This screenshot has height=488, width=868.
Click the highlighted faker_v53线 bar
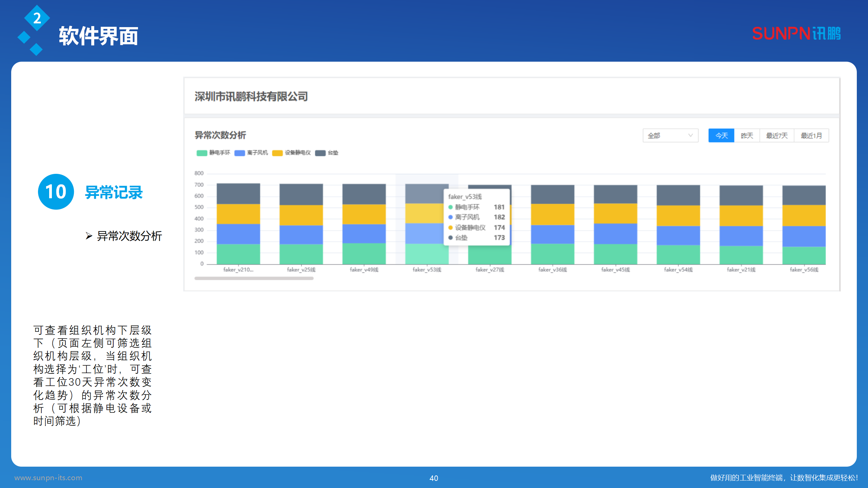pos(427,224)
